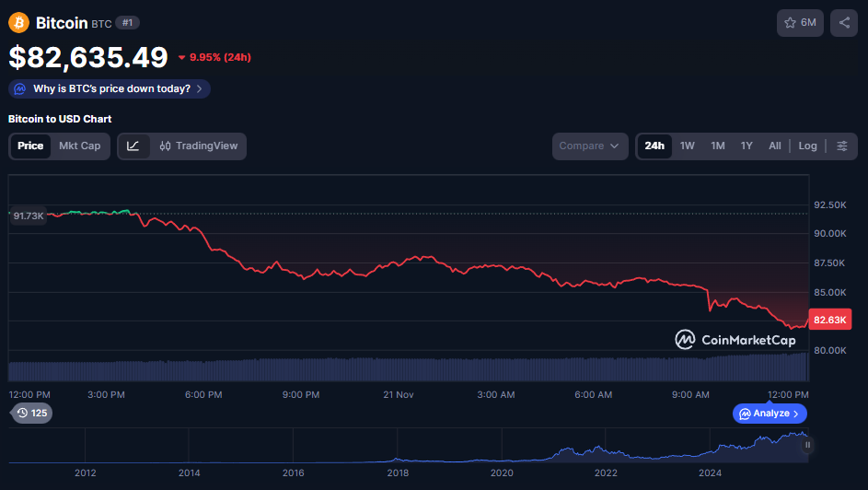Image resolution: width=868 pixels, height=490 pixels.
Task: Add Bitcoin to watchlist via star button
Action: 800,23
